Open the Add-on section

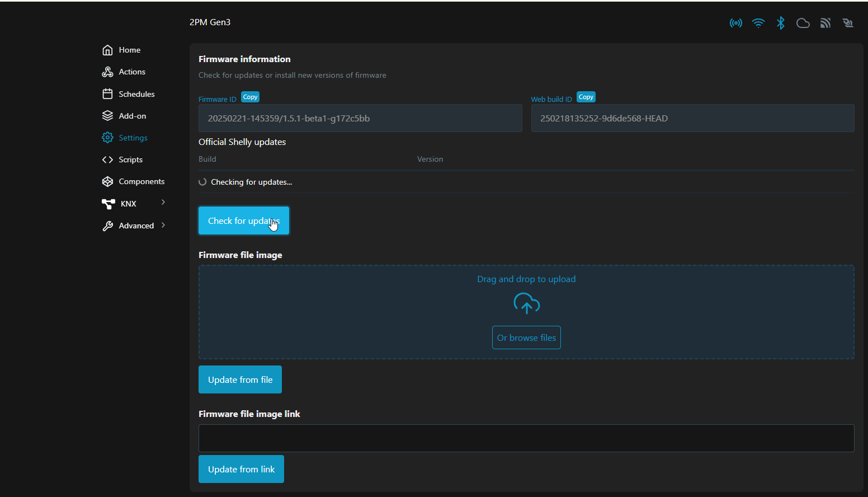pos(132,116)
